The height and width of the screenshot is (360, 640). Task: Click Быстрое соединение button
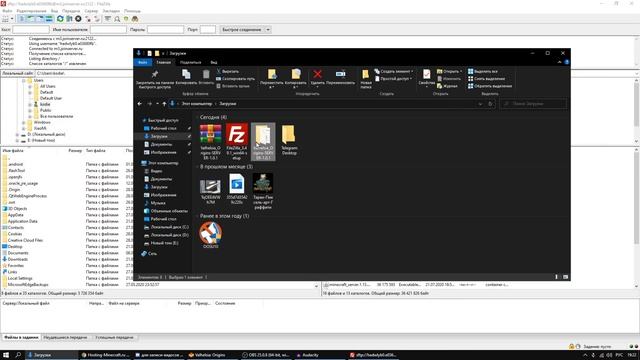242,29
